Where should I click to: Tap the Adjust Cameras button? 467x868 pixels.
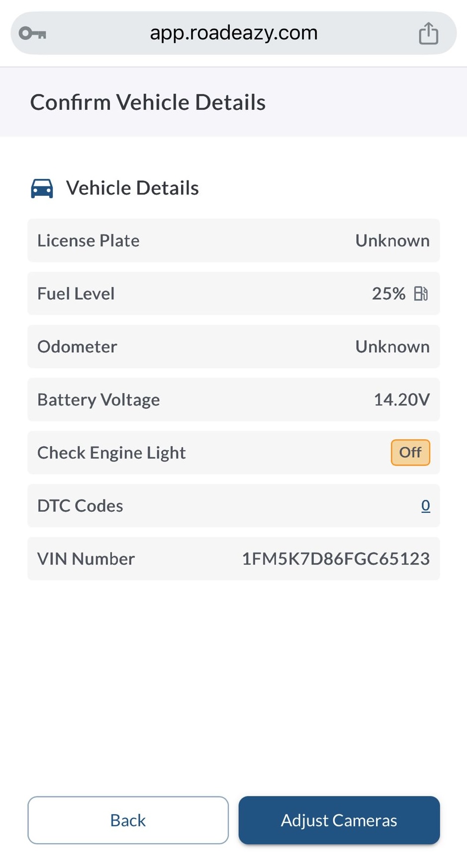point(339,820)
